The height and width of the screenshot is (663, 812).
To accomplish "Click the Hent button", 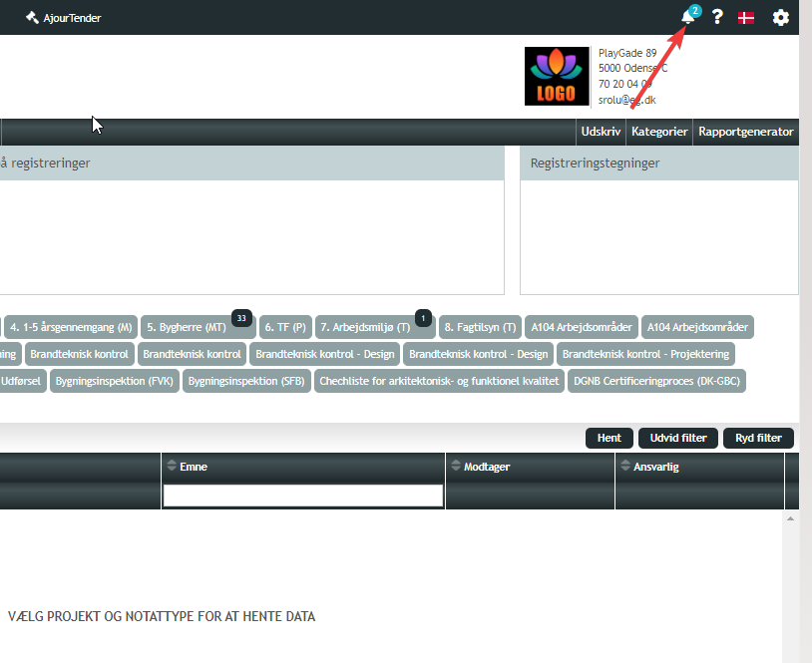I will point(609,438).
